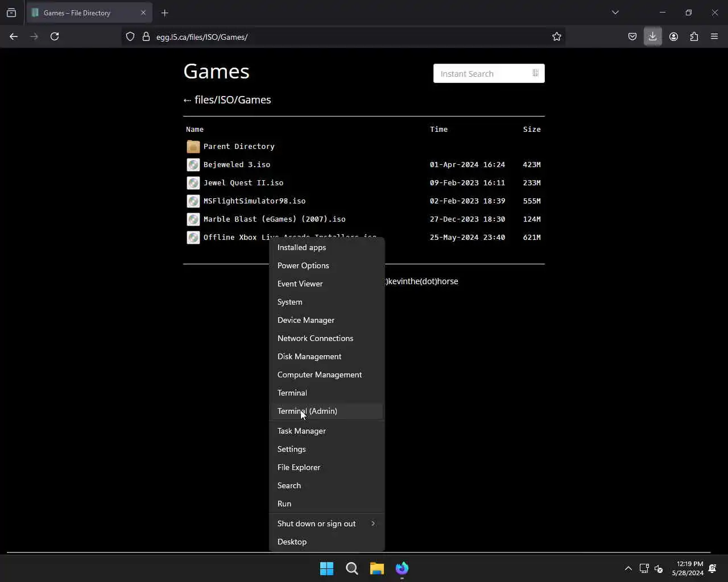
Task: Click the Jewel Quest II.iso disc icon
Action: [x=193, y=183]
